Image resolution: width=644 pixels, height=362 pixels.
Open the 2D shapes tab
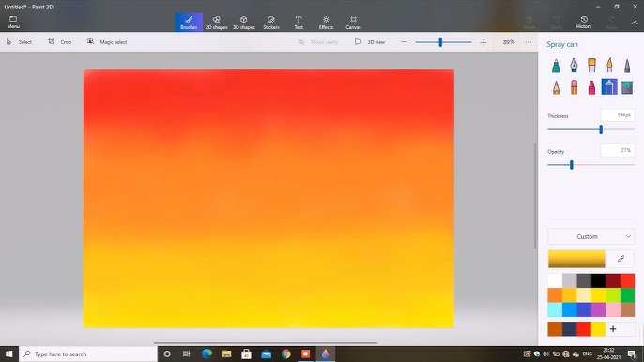(216, 22)
